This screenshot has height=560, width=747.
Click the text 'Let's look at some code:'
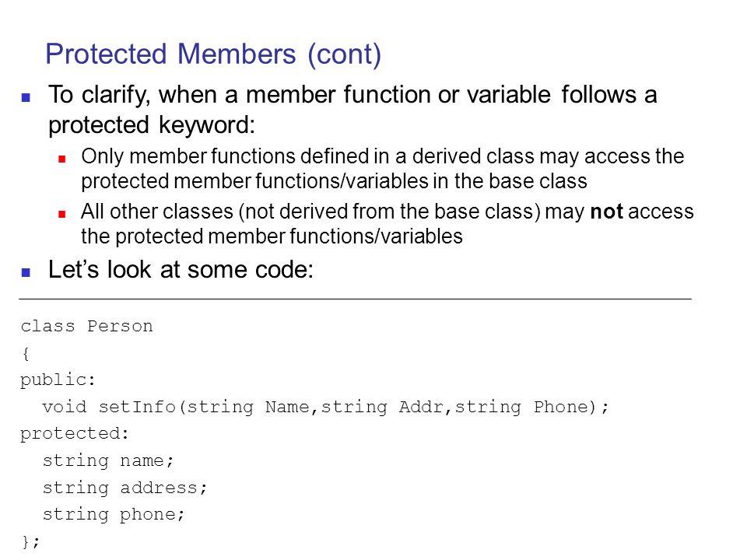(x=181, y=270)
